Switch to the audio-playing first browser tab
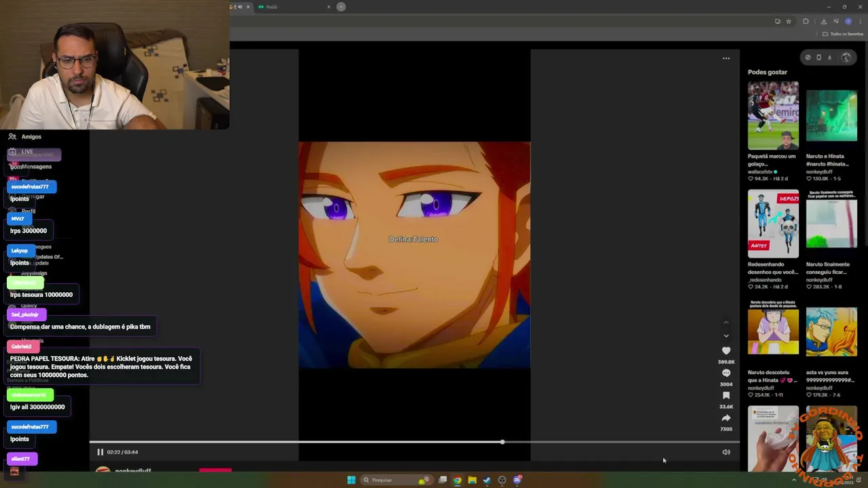This screenshot has height=488, width=868. tap(241, 7)
